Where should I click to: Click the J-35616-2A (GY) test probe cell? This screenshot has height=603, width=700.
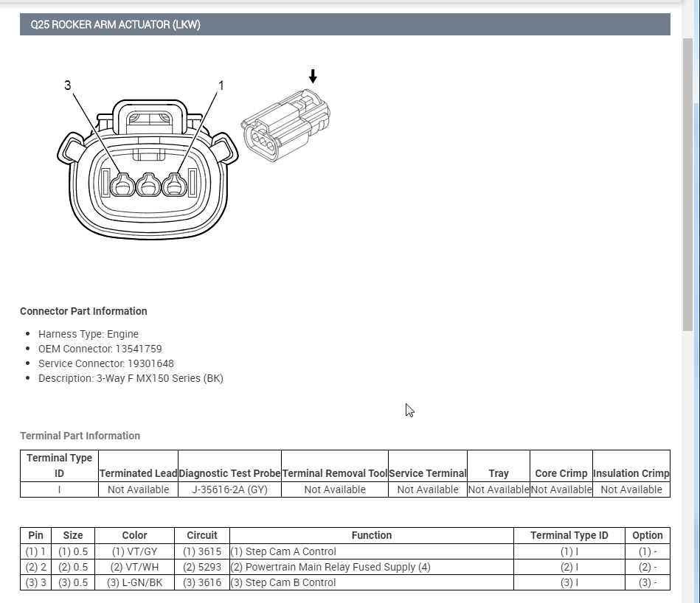pyautogui.click(x=229, y=489)
